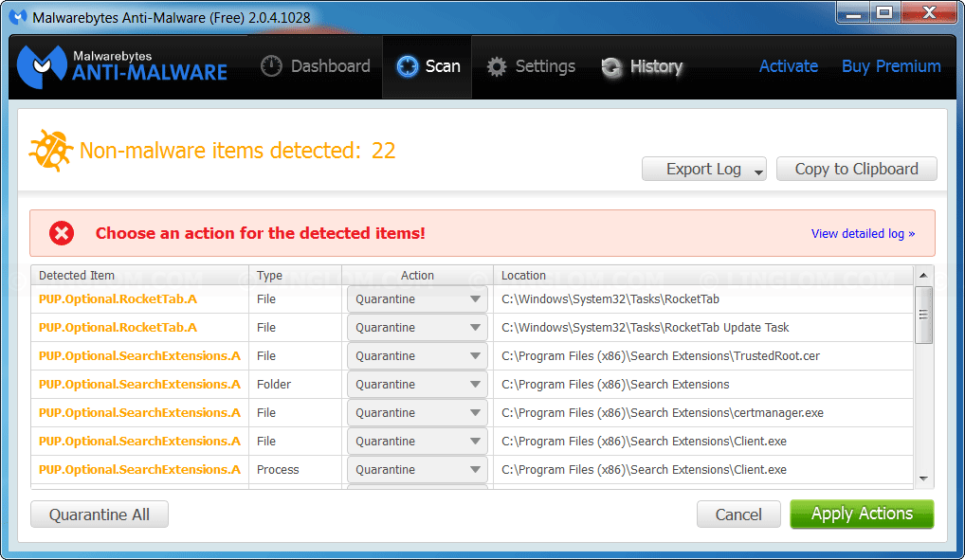Image resolution: width=965 pixels, height=560 pixels.
Task: Open action dropdown for certmanager.exe row
Action: (417, 412)
